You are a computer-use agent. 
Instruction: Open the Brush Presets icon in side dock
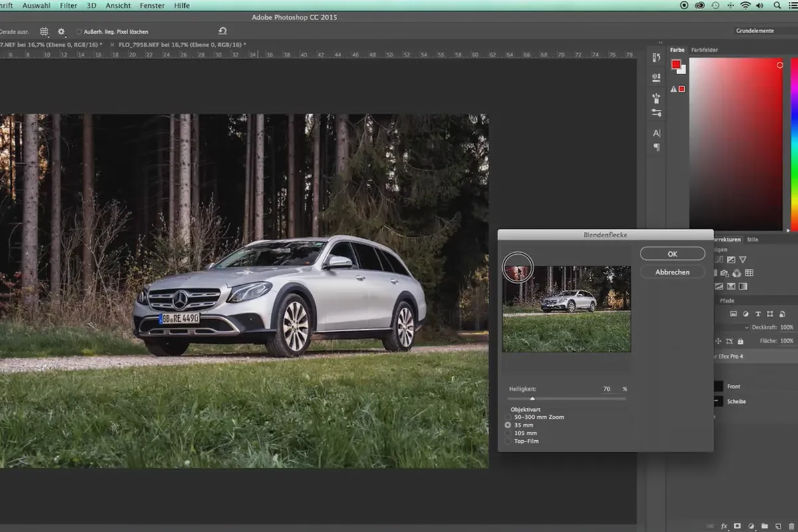click(x=656, y=113)
